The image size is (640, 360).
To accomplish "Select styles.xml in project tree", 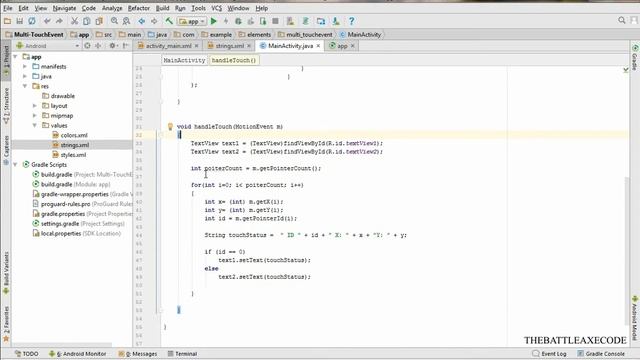I will pos(73,155).
